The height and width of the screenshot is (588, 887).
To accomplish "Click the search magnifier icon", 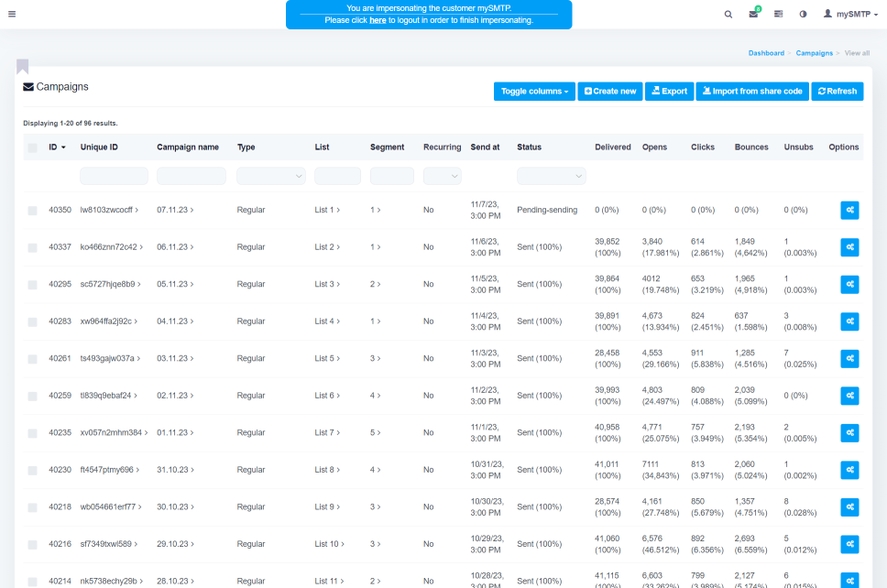I will (x=728, y=15).
